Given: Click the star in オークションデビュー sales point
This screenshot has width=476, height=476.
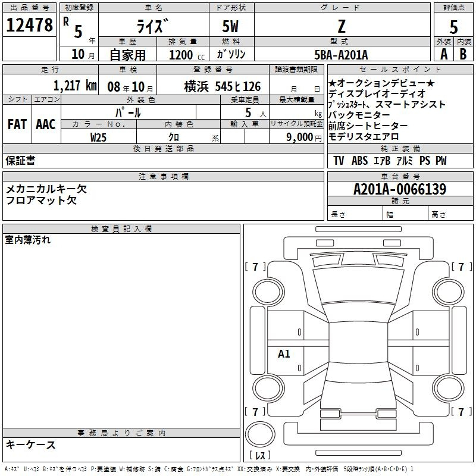Looking at the screenshot, I should [333, 83].
